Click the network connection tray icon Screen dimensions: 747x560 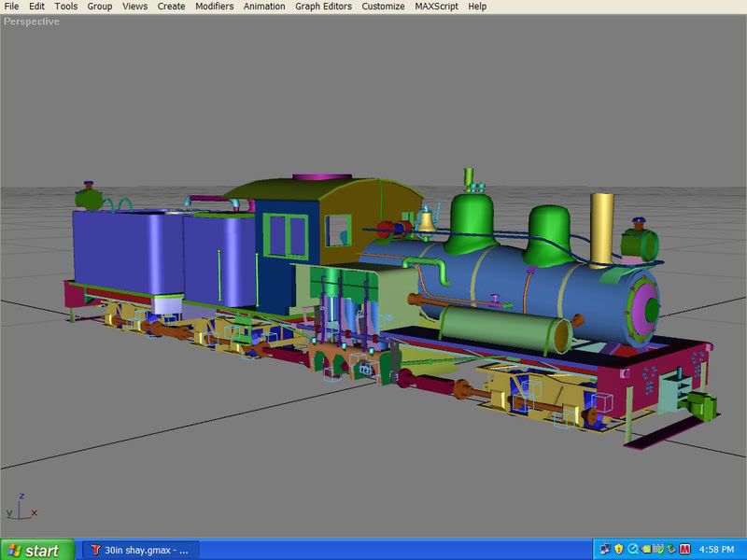click(605, 550)
